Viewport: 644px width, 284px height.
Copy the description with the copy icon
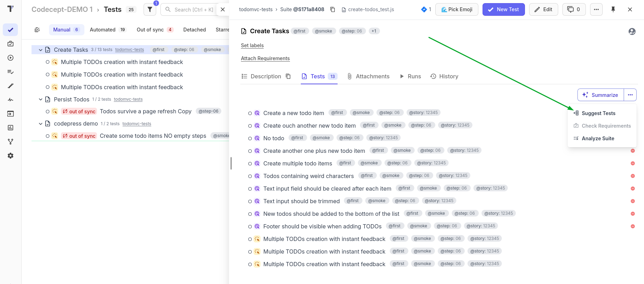[288, 76]
